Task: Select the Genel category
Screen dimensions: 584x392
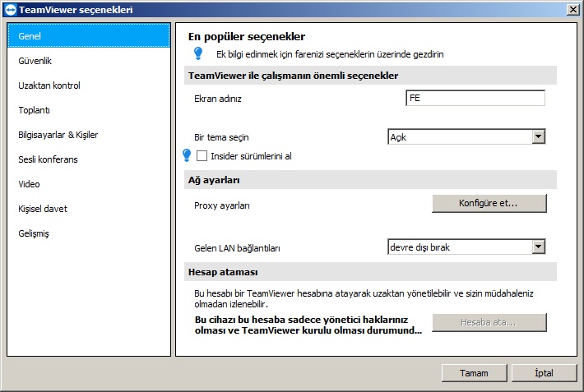Action: coord(89,35)
